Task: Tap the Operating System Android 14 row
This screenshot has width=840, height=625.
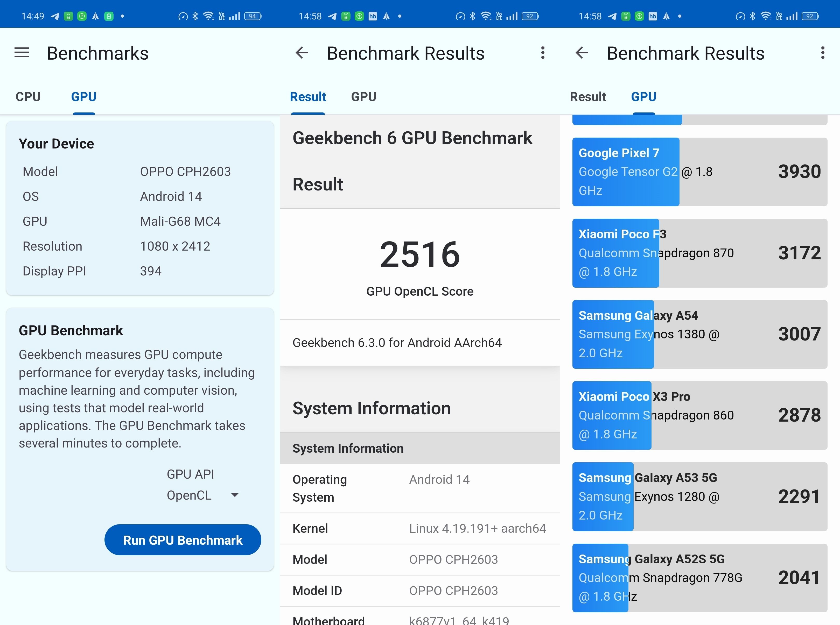Action: (420, 488)
